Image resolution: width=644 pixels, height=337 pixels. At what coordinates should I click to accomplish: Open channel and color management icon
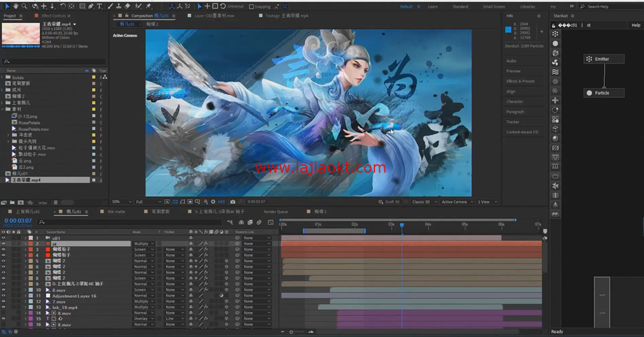coord(206,201)
